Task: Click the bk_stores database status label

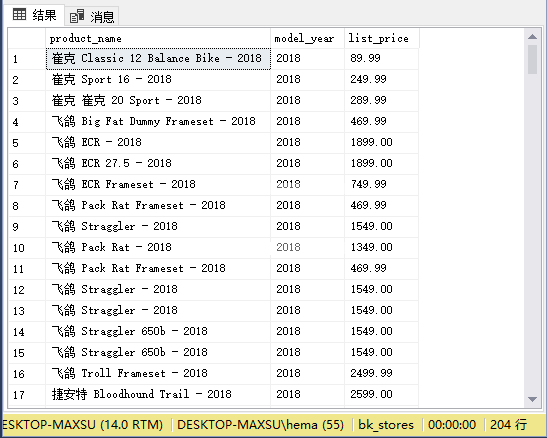Action: point(386,425)
